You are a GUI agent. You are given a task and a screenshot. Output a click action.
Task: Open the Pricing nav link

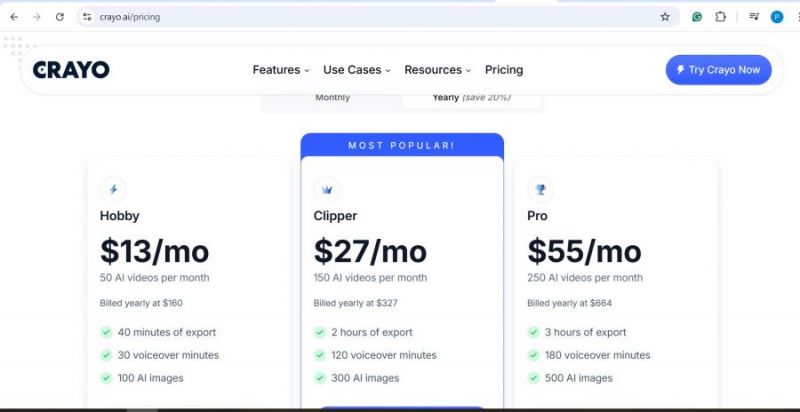point(504,70)
